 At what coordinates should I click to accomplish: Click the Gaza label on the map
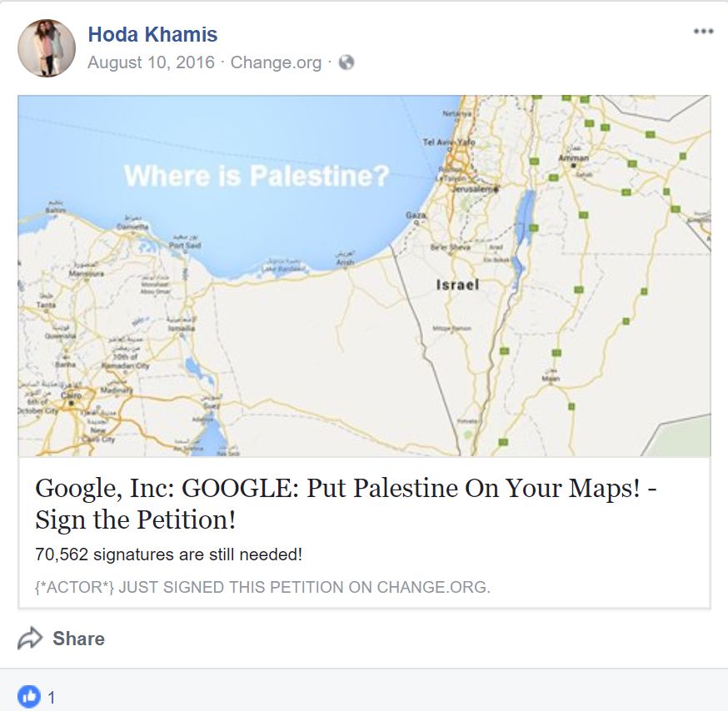414,215
